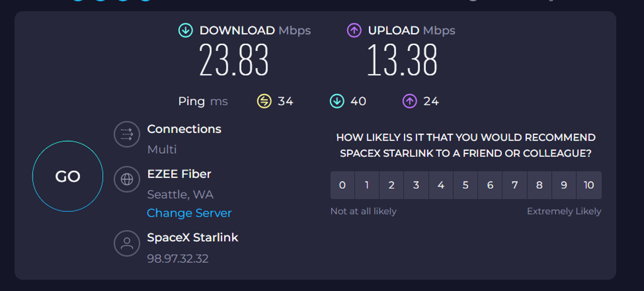
Task: Click the download arrow icon
Action: 185,31
